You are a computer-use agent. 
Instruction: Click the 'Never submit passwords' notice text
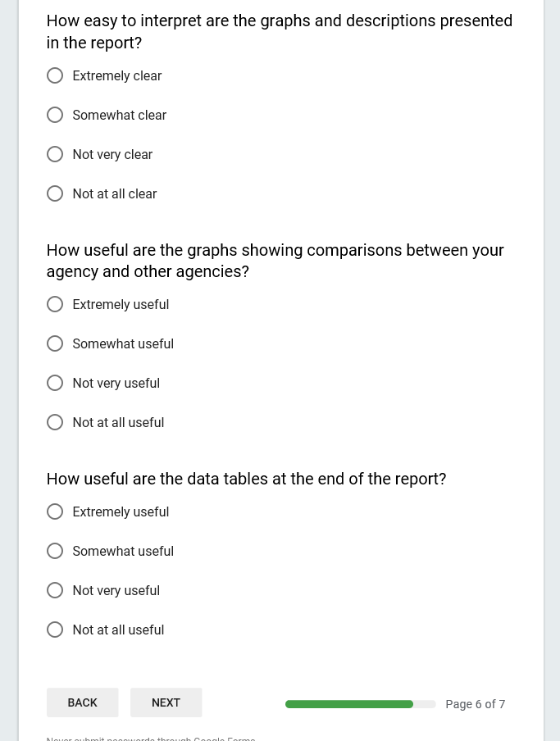[x=151, y=738]
